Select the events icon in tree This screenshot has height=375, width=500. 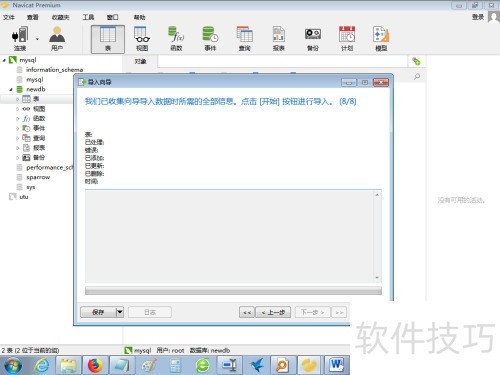pos(26,128)
